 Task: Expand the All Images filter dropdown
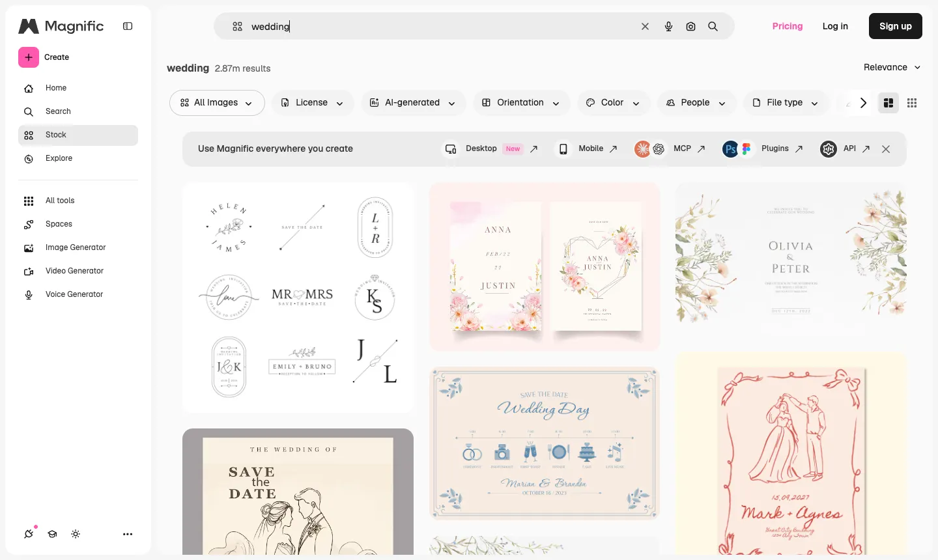point(217,103)
